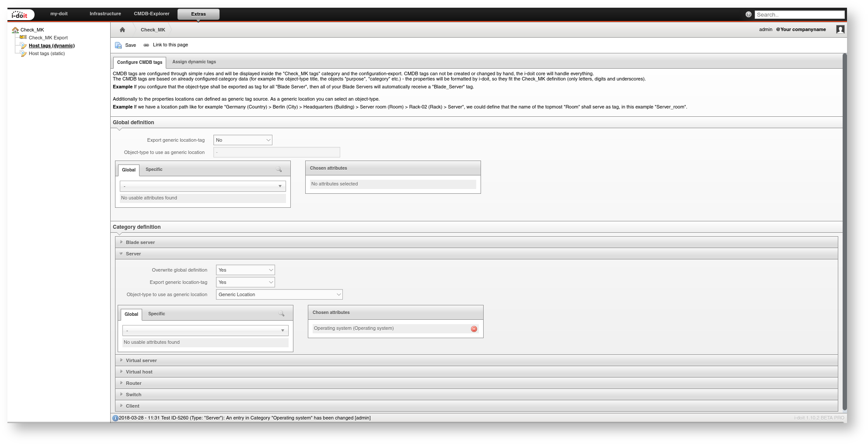Image resolution: width=868 pixels, height=444 pixels.
Task: Click the chain link icon
Action: tap(146, 45)
